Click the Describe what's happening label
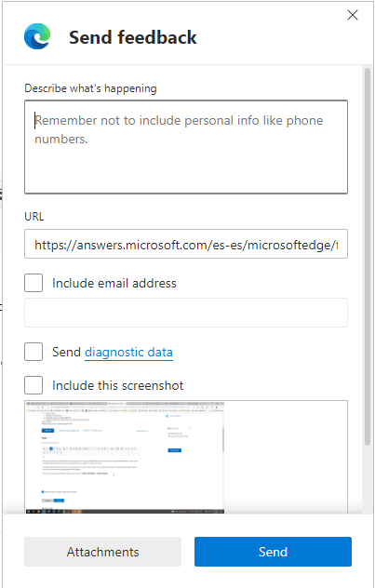This screenshot has width=375, height=588. [x=90, y=88]
